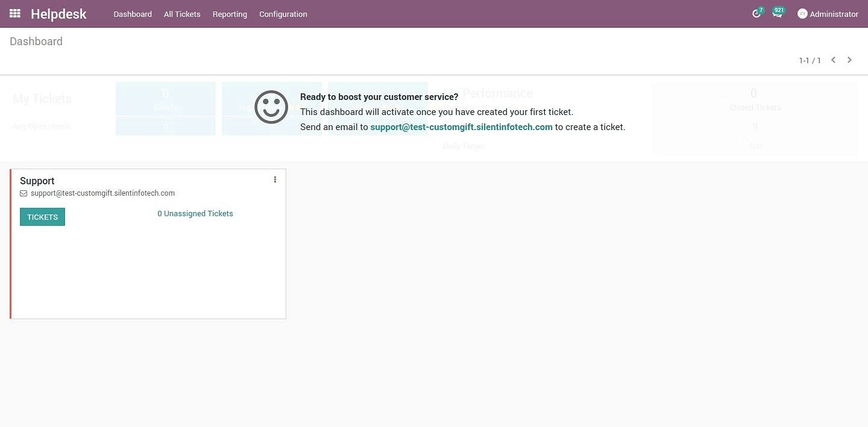
Task: Expand the Reporting menu
Action: pyautogui.click(x=230, y=14)
